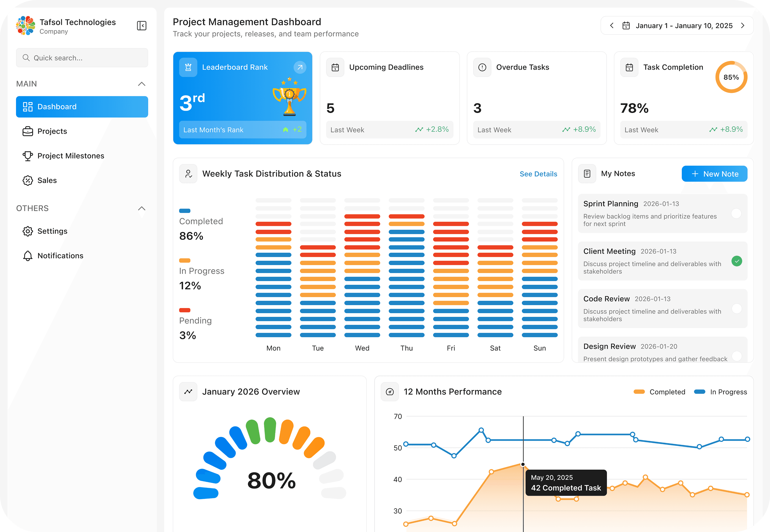Click Overdue Tasks alert icon

482,67
